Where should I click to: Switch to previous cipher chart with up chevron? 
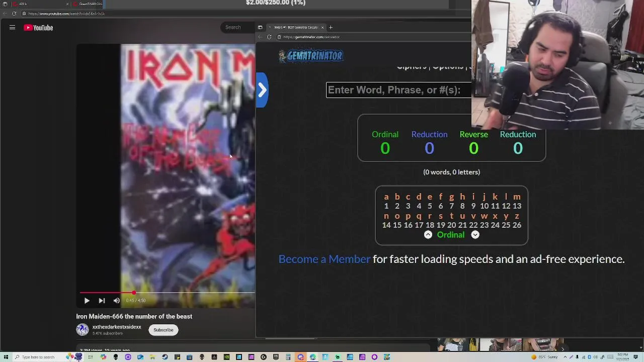[x=428, y=235]
